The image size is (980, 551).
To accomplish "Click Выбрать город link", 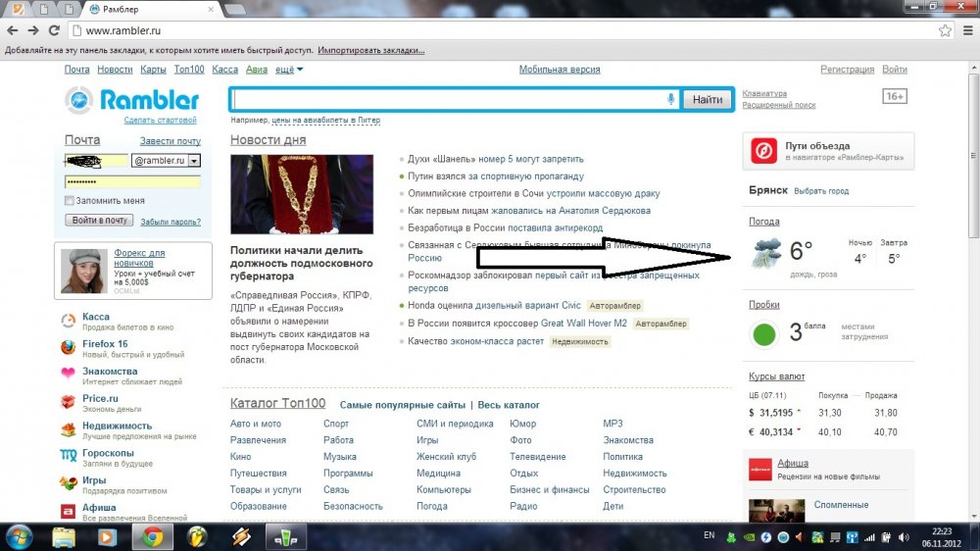I will 821,191.
